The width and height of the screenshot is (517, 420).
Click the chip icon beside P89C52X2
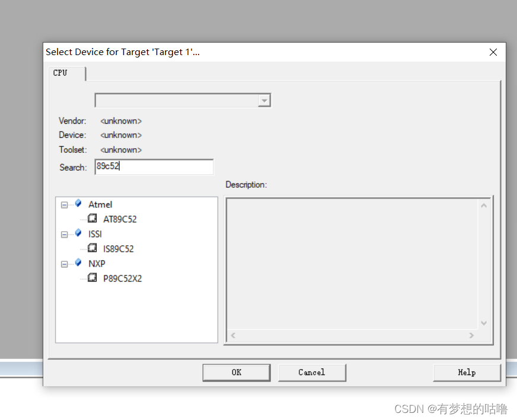click(92, 278)
